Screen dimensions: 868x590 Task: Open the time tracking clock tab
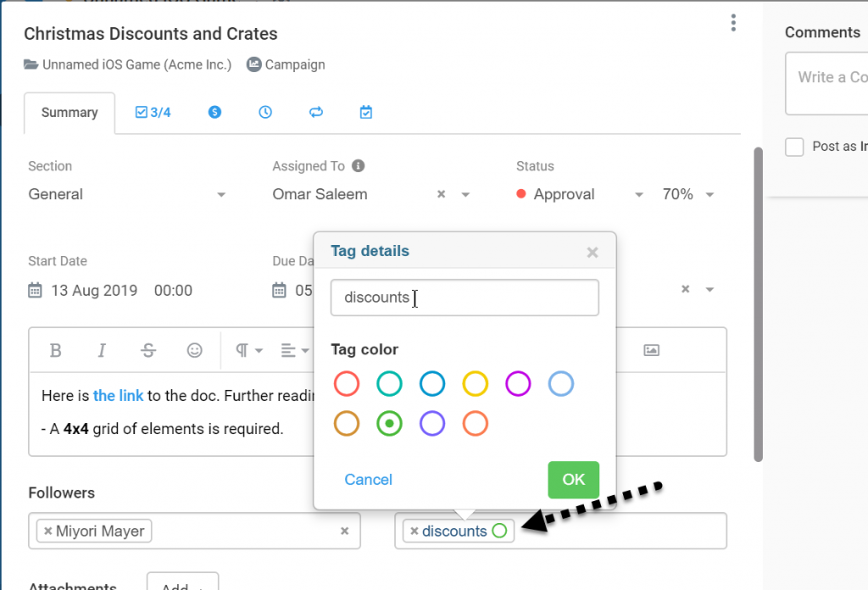[x=264, y=111]
